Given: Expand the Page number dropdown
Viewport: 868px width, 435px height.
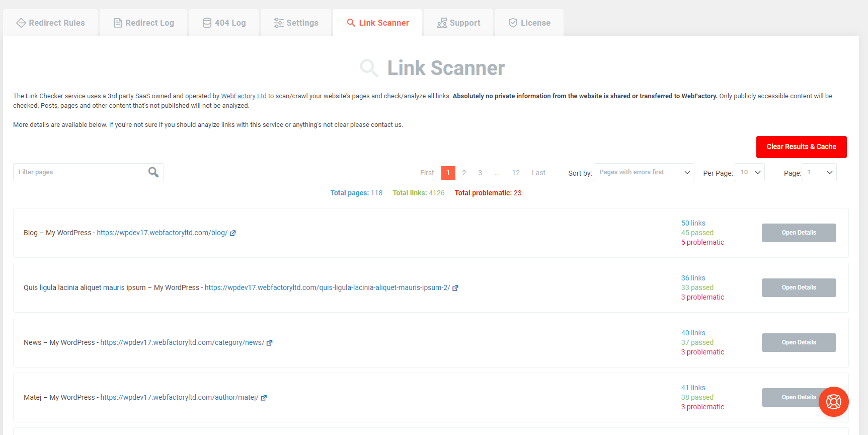Looking at the screenshot, I should click(x=819, y=172).
